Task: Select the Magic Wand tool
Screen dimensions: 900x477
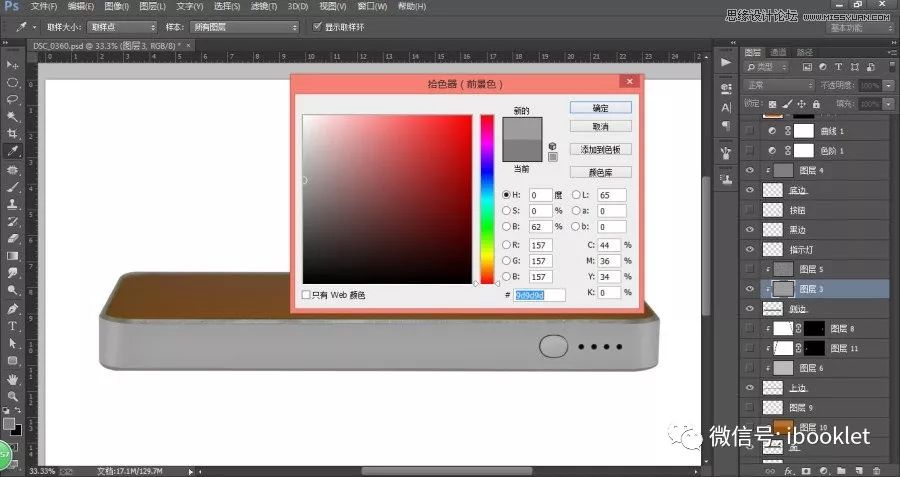Action: tap(13, 116)
